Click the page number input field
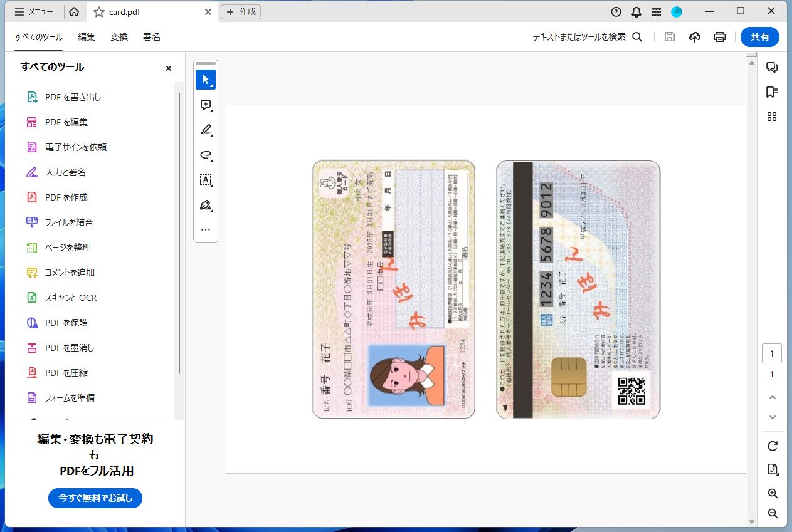 (772, 353)
